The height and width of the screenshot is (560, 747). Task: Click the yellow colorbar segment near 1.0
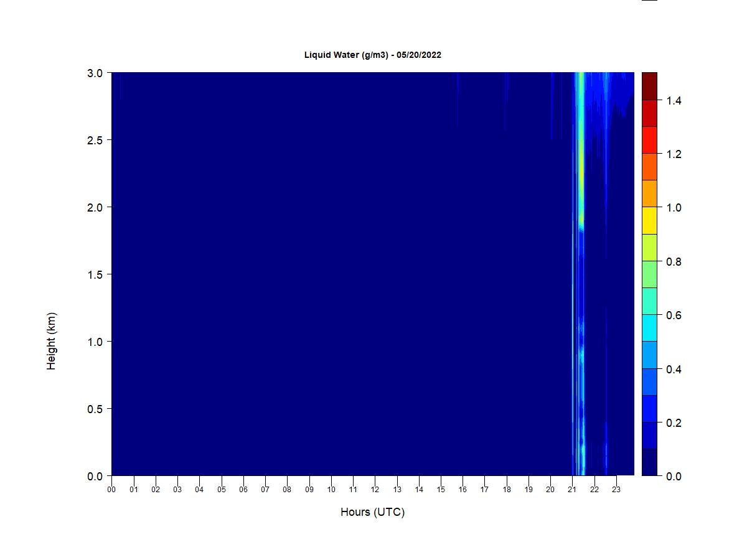tap(649, 220)
